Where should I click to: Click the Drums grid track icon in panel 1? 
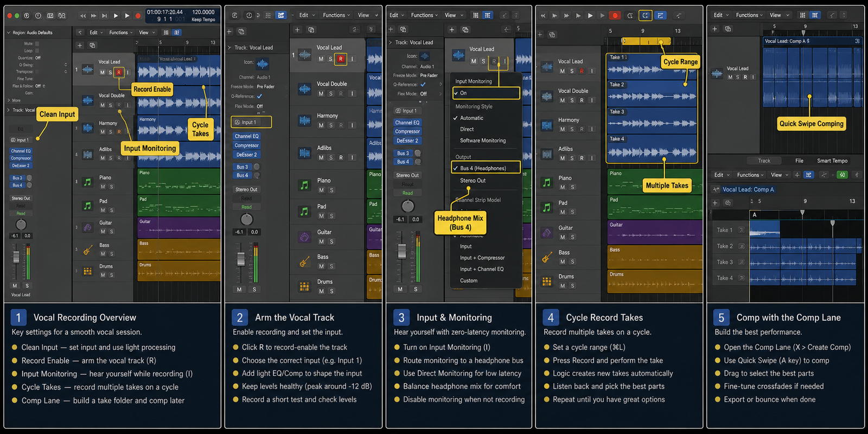[87, 271]
